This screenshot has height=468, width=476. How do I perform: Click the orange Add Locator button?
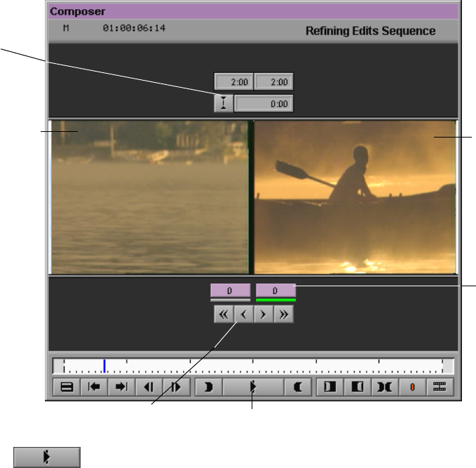(x=412, y=387)
